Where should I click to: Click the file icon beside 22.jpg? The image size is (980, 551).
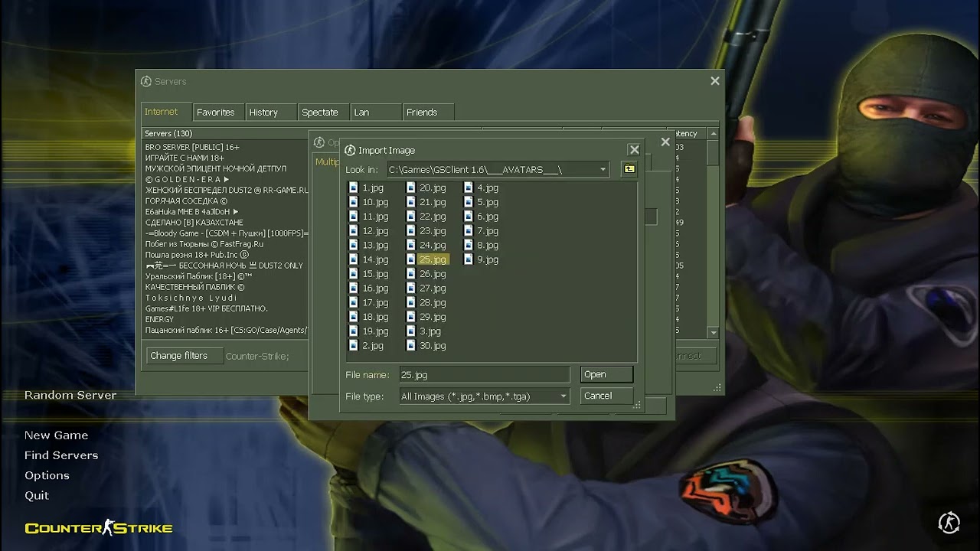410,217
